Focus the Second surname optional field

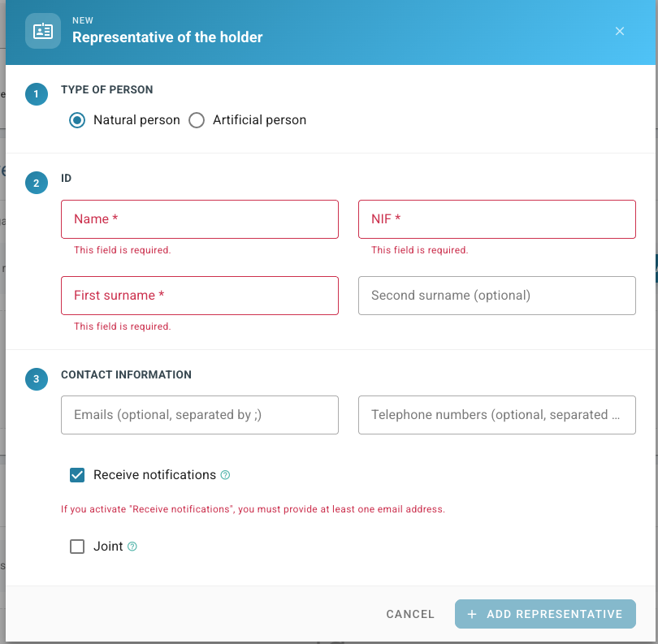[497, 296]
